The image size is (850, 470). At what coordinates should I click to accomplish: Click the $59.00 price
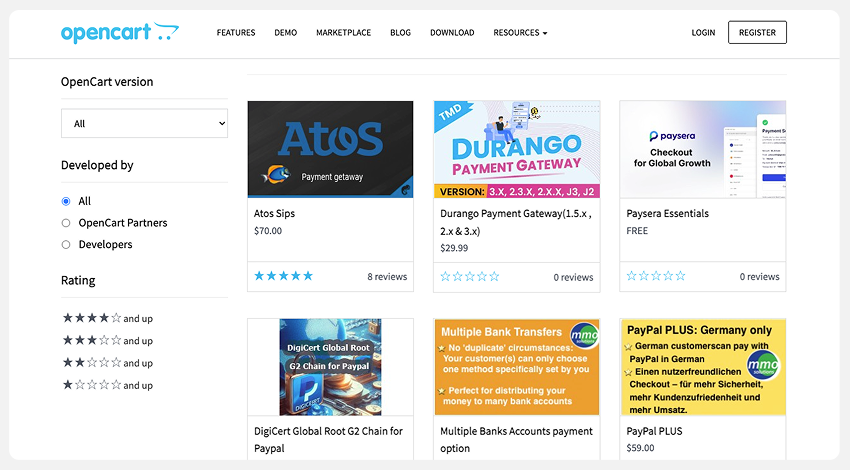point(640,448)
